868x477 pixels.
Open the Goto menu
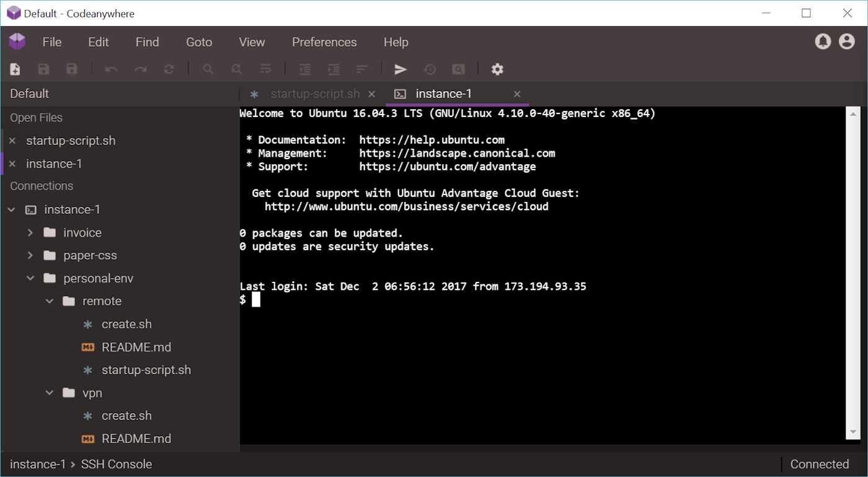[199, 42]
